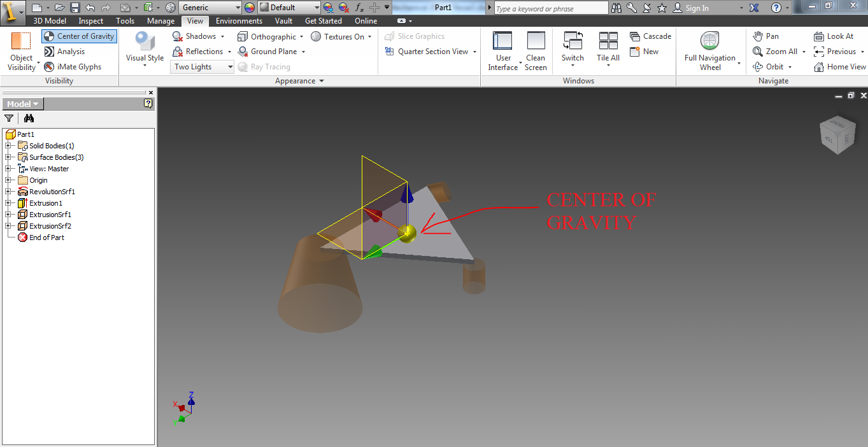Open the Generic material dropdown
The height and width of the screenshot is (447, 868).
210,8
